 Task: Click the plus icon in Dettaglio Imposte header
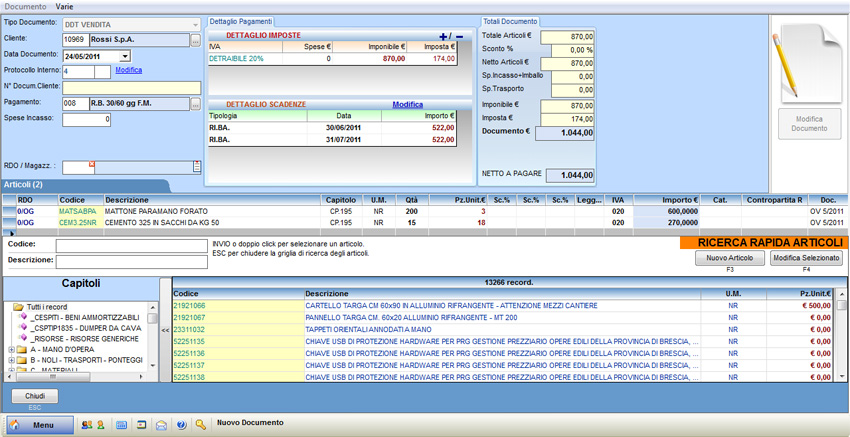443,37
